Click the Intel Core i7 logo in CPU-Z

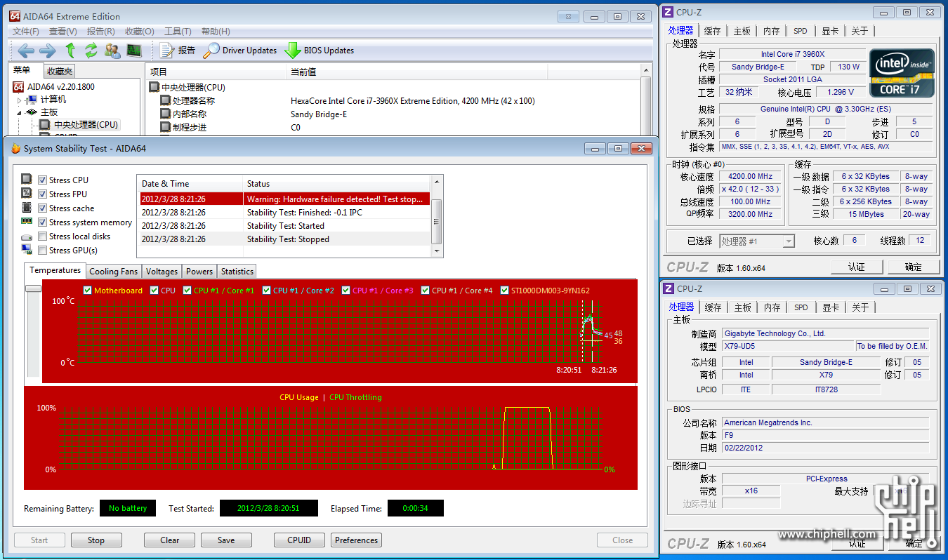902,73
